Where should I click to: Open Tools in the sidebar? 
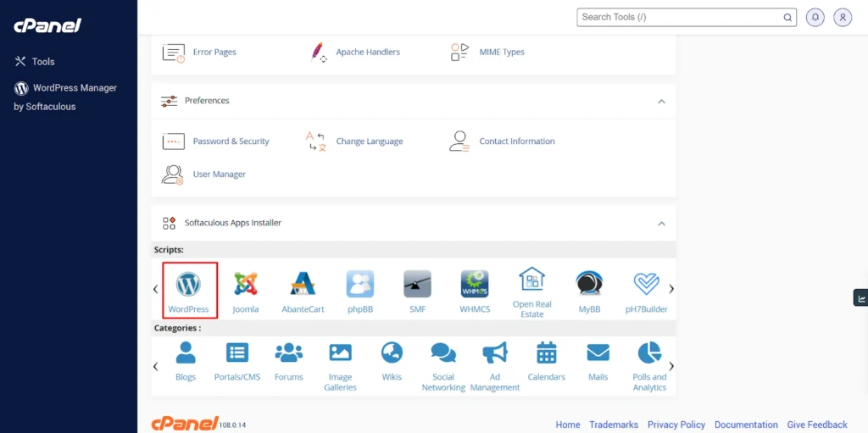[34, 62]
